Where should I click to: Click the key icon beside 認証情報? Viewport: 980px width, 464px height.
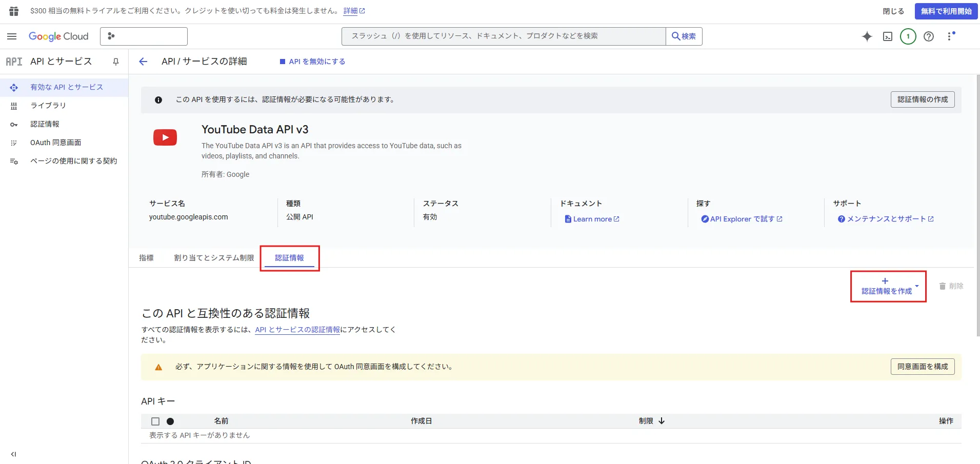(x=14, y=125)
